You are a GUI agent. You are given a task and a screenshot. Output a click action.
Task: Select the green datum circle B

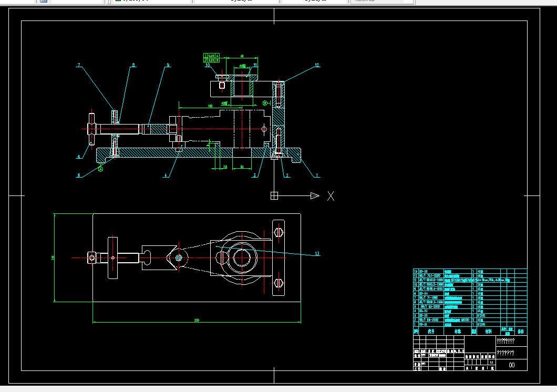click(x=265, y=103)
